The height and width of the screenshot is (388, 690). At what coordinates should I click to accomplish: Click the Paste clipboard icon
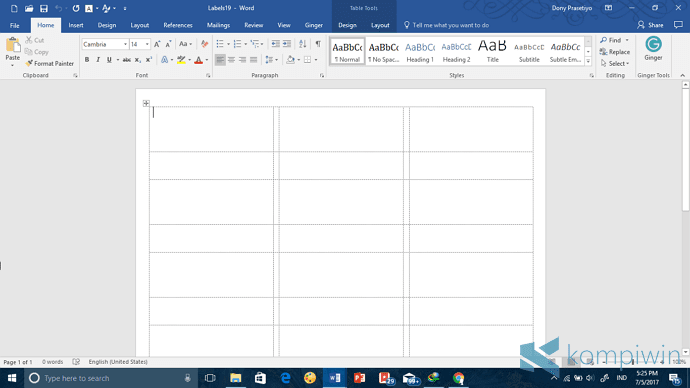[13, 45]
